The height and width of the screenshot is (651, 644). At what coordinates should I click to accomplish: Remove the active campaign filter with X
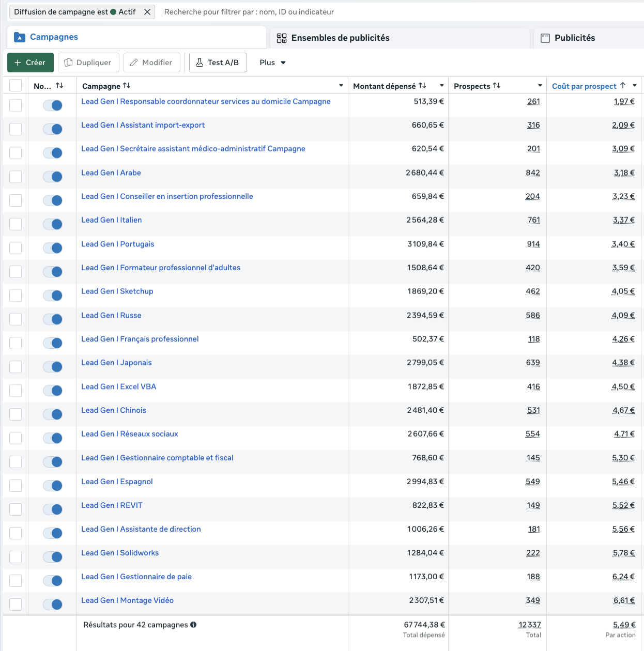pos(147,12)
